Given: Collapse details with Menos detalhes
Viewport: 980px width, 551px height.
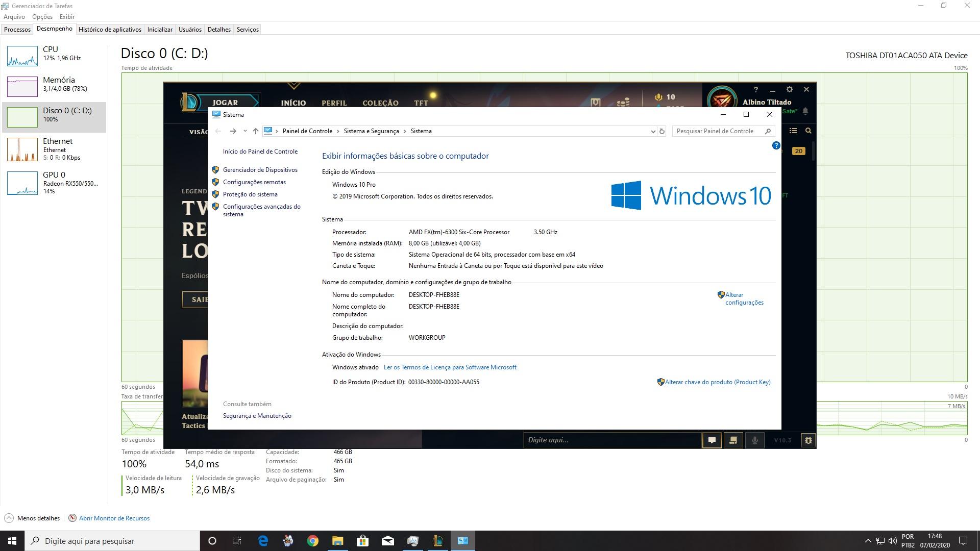Looking at the screenshot, I should tap(32, 518).
